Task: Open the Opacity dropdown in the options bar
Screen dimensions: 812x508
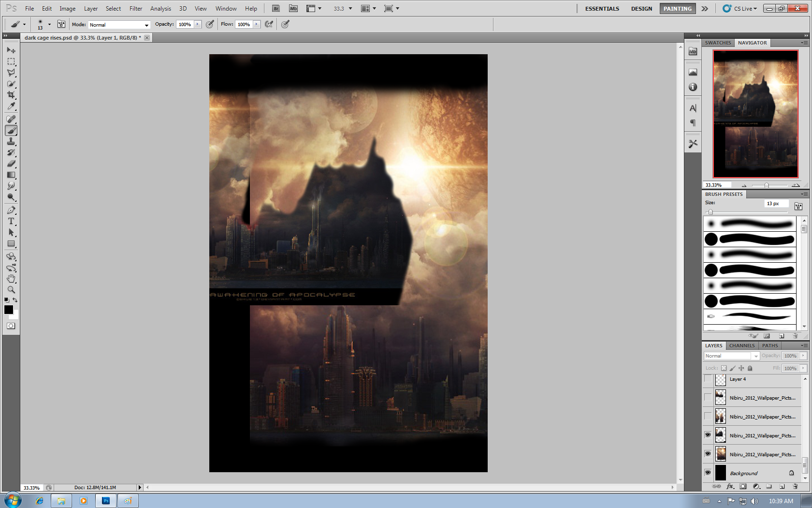Action: point(197,24)
